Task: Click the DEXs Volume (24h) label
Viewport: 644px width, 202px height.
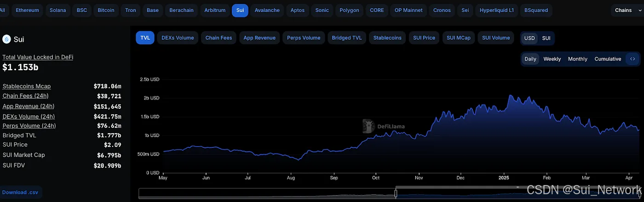Action: coord(29,117)
